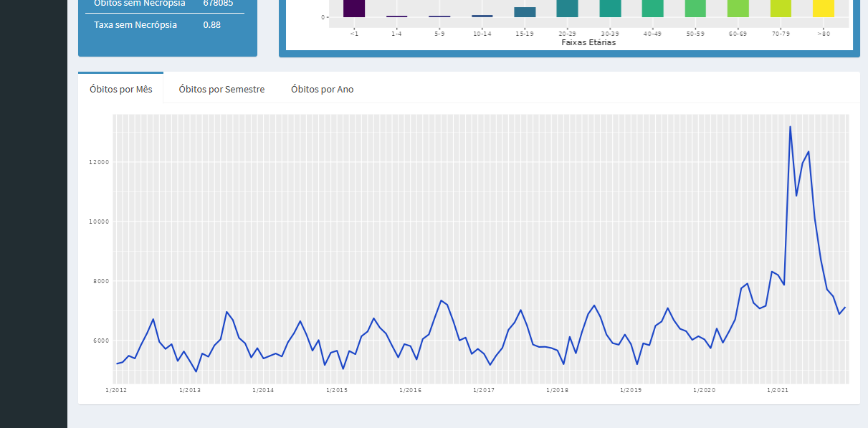The height and width of the screenshot is (428, 868).
Task: Switch to the Óbitos por Mês tab
Action: pos(120,89)
